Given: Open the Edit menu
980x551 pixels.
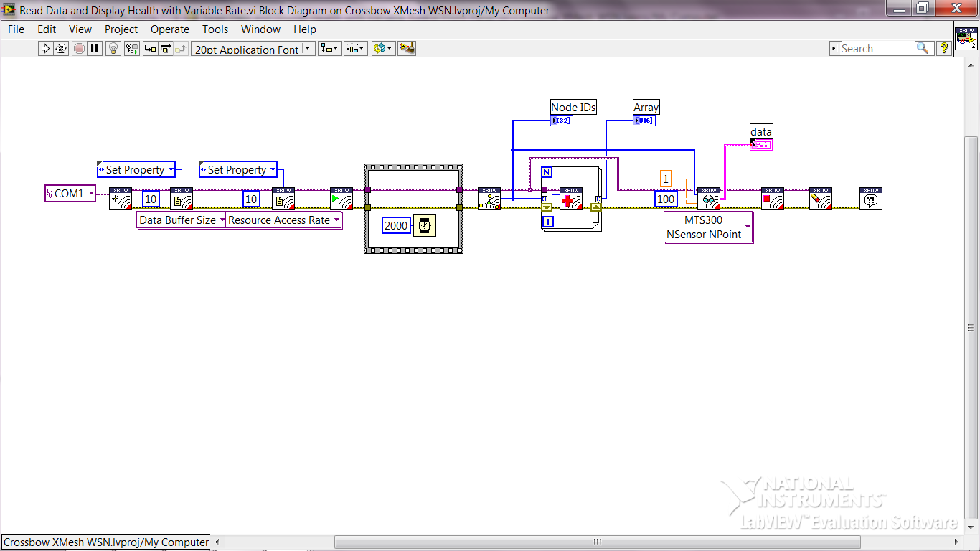Looking at the screenshot, I should pyautogui.click(x=47, y=29).
